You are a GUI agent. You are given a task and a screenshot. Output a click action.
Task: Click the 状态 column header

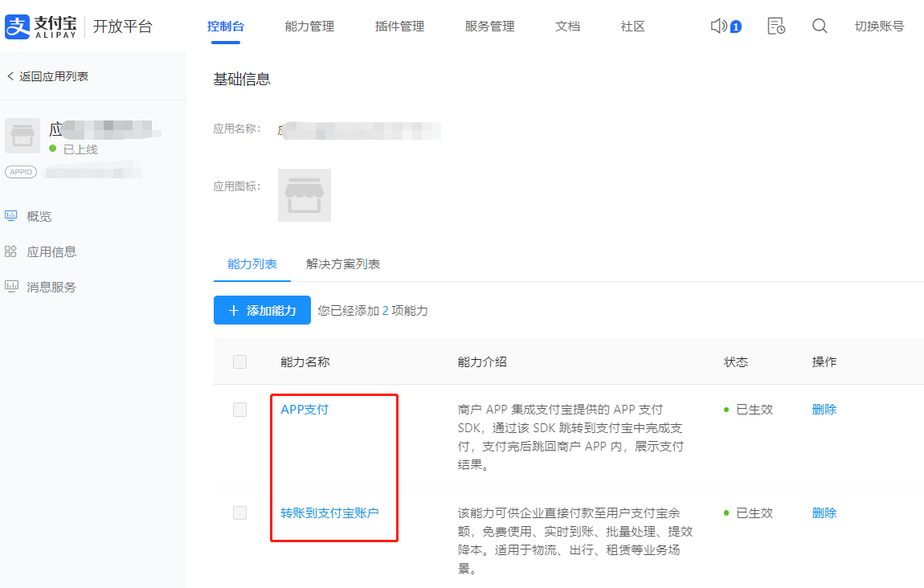[x=736, y=361]
